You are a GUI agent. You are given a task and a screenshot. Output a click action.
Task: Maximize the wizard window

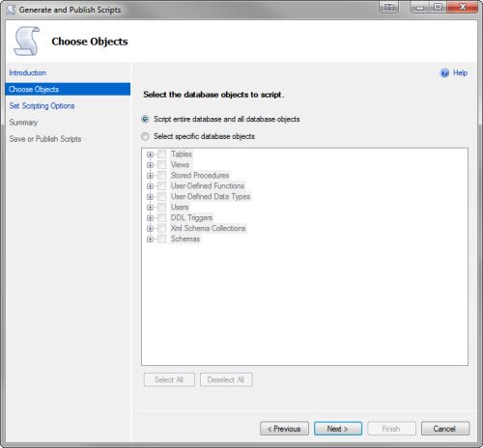[438, 7]
